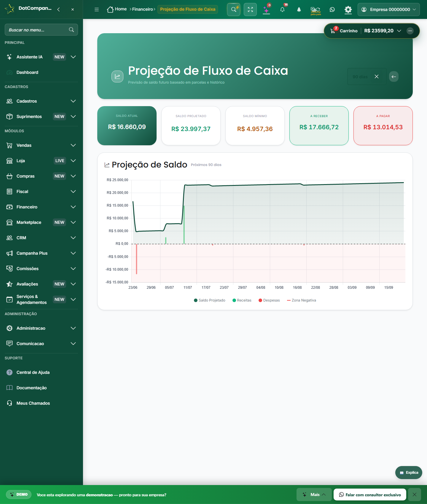Select the Saldo Mínimo card
This screenshot has height=504, width=427.
click(255, 126)
